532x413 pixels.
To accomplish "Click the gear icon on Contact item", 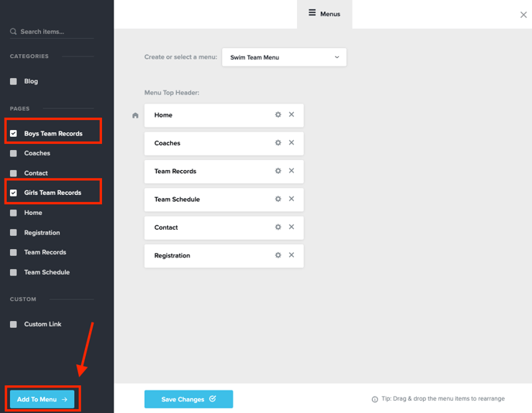I will click(278, 227).
